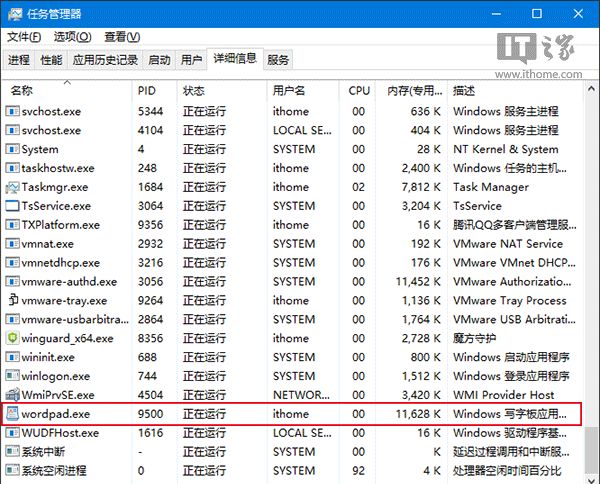Select the wordpad.exe row name
600x484 pixels.
[56, 414]
